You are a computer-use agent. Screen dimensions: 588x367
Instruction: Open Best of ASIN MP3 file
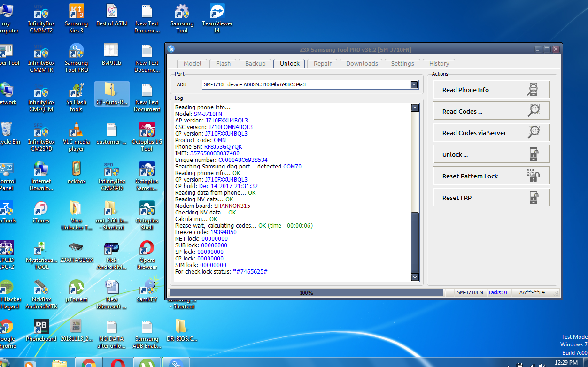pos(111,15)
